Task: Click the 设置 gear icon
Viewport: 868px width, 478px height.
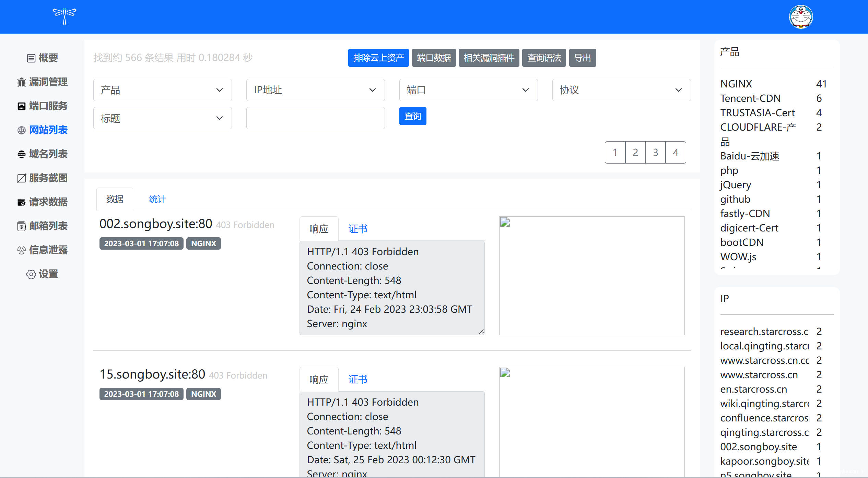Action: (x=31, y=274)
